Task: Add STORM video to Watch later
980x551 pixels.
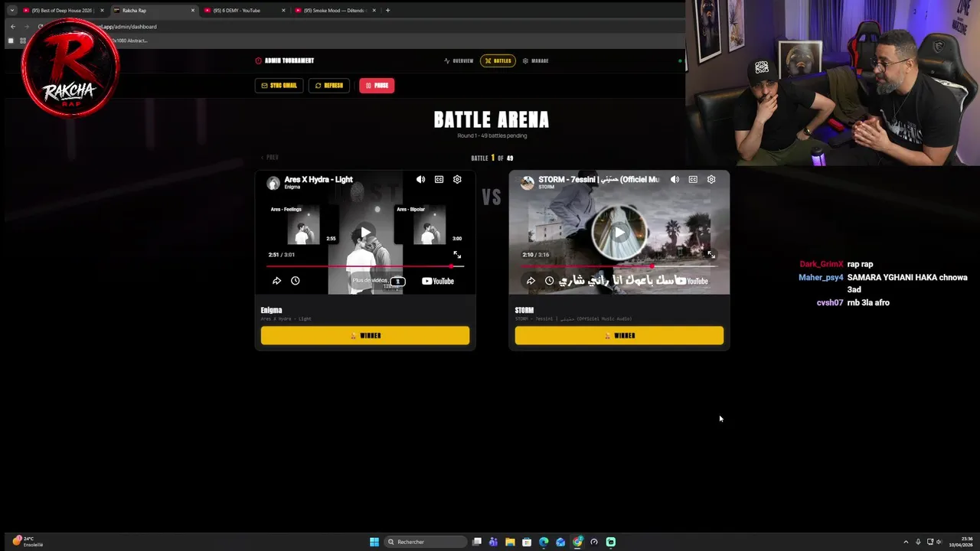Action: point(549,281)
